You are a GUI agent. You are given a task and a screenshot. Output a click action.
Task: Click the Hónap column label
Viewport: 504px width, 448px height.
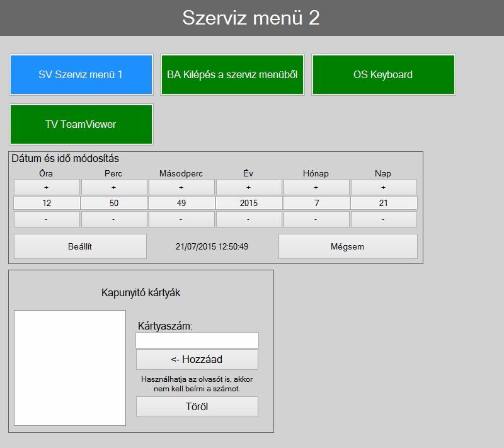click(x=316, y=173)
